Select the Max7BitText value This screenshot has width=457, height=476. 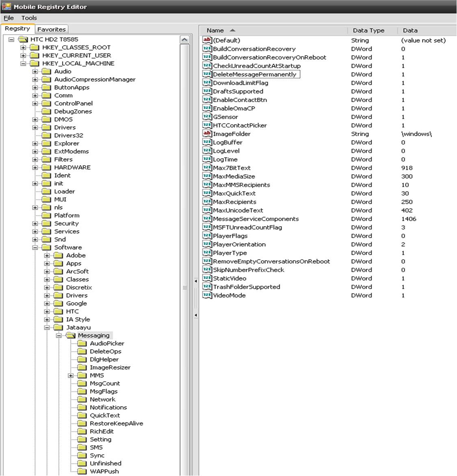coord(232,168)
